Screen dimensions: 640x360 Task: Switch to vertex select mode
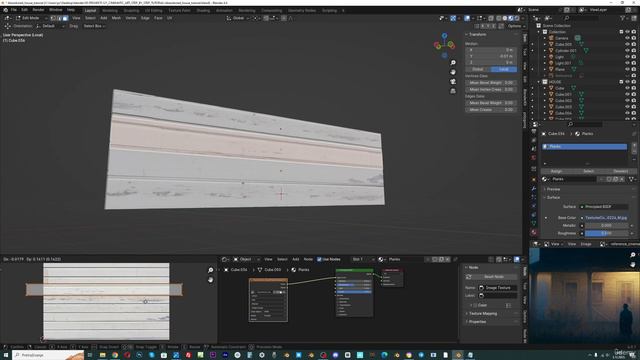[x=53, y=18]
